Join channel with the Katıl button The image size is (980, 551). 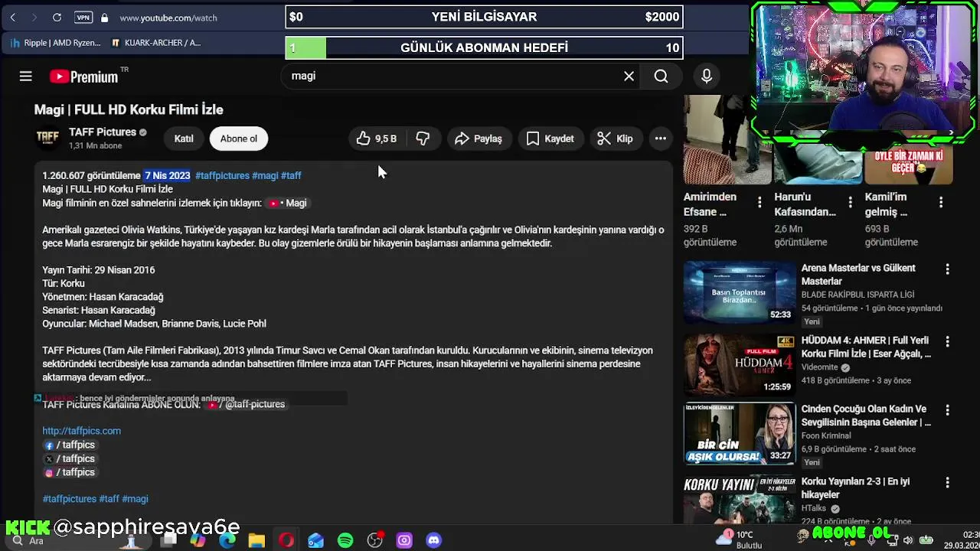(184, 139)
